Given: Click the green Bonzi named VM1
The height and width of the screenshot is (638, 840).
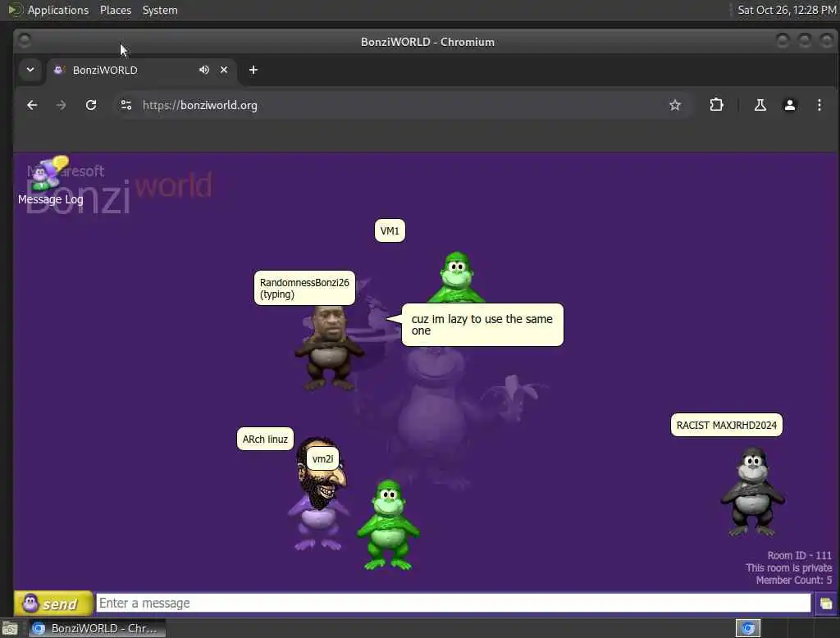Looking at the screenshot, I should point(456,277).
